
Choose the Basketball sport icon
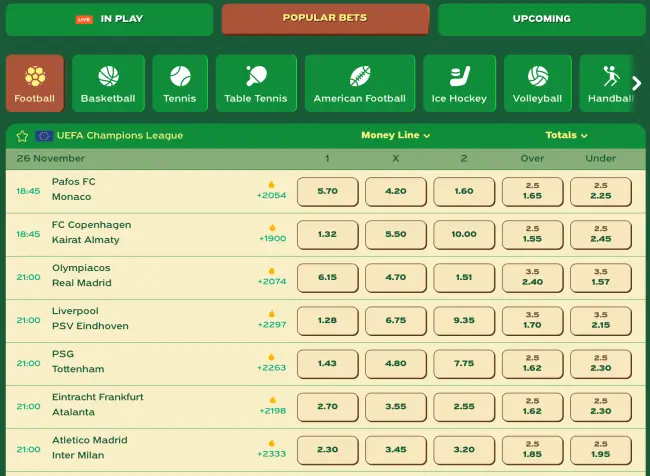[108, 83]
